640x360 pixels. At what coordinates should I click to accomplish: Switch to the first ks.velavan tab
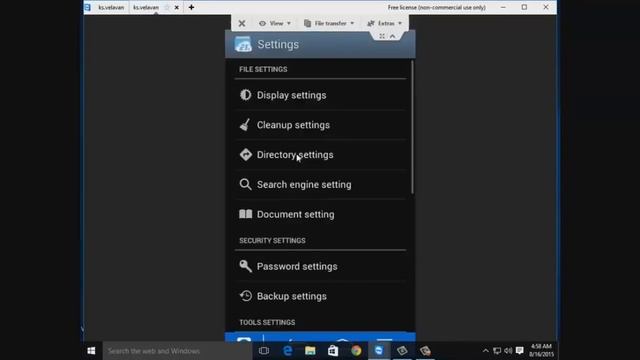tap(111, 7)
